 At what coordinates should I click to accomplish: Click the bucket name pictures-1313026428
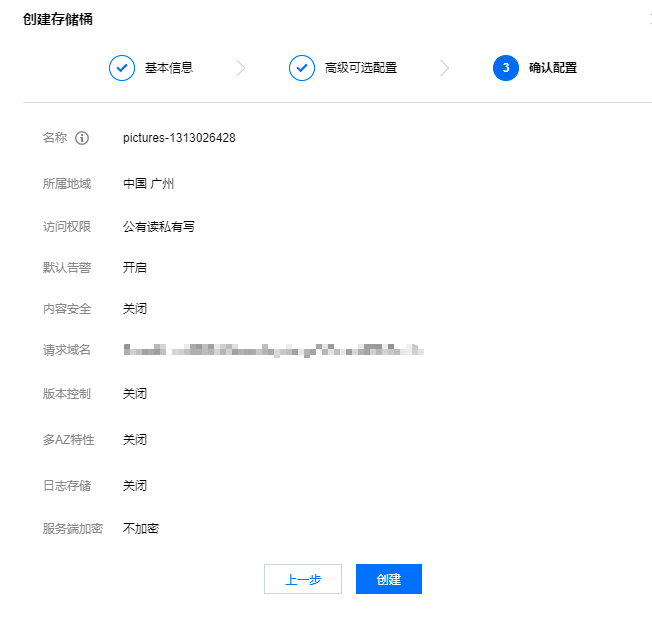click(x=179, y=138)
